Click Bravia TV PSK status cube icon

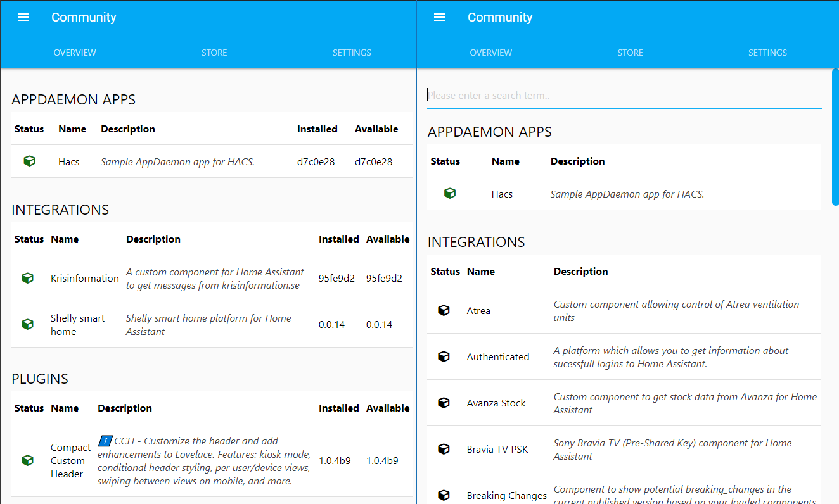[444, 449]
